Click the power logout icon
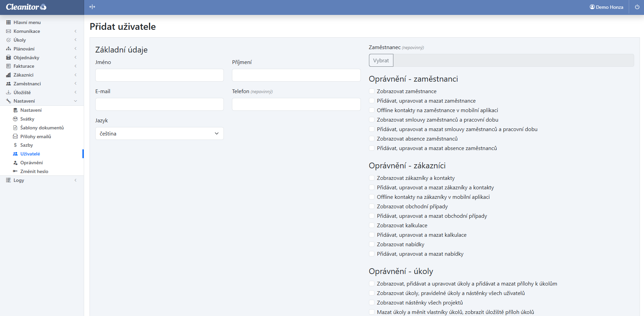 click(x=637, y=7)
